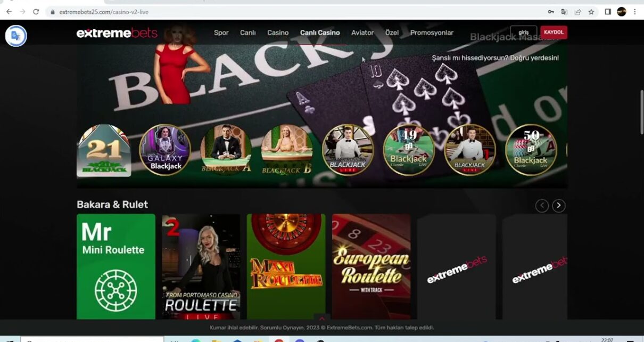Click the KAYDOL register button
Image resolution: width=644 pixels, height=342 pixels.
pyautogui.click(x=554, y=32)
